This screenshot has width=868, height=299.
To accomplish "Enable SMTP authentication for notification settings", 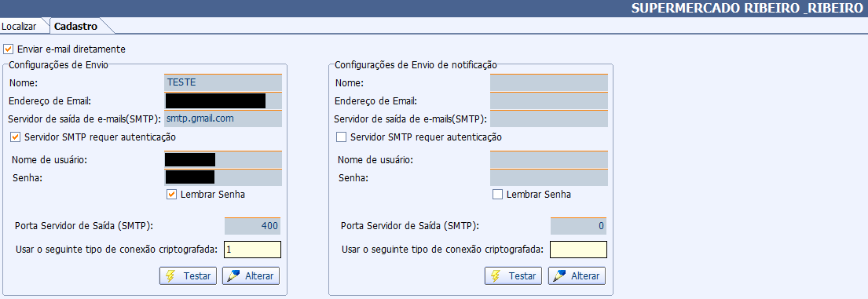I will [341, 137].
